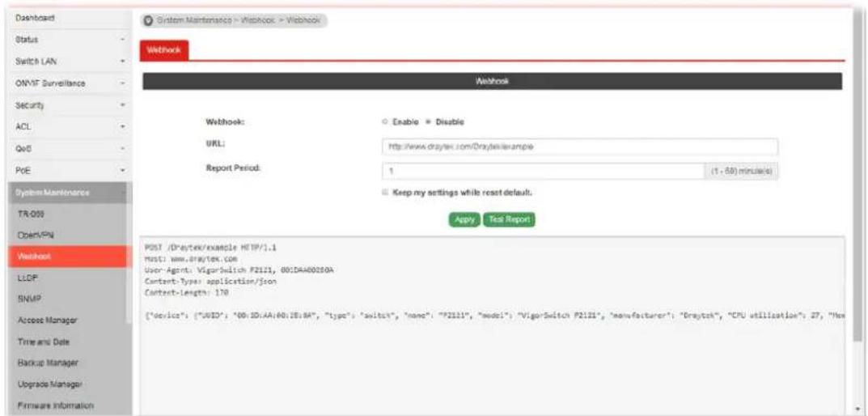Click the (1 - 60) minute(s) unit label
This screenshot has height=416, width=868.
pos(743,172)
